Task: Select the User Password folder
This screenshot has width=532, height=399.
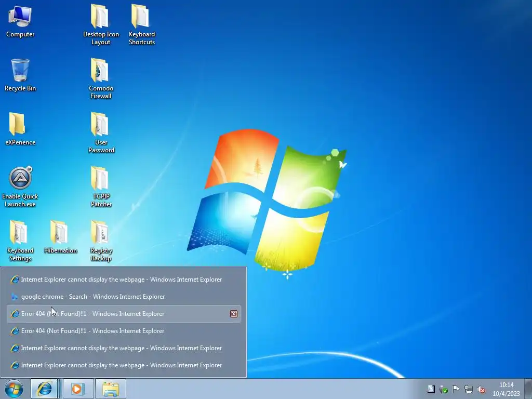Action: (x=101, y=132)
